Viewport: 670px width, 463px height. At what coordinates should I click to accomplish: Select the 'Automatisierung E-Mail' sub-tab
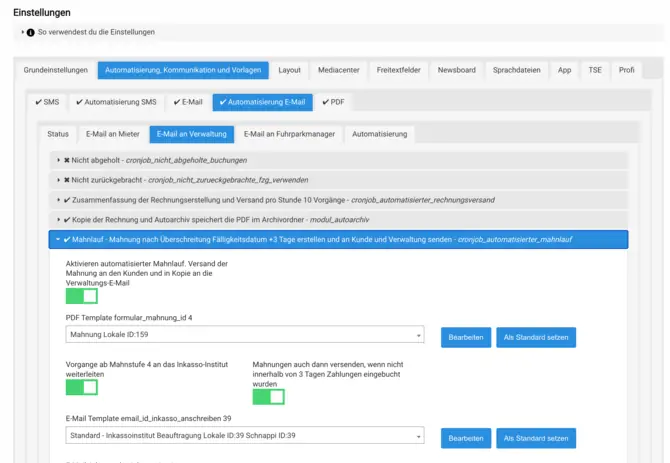(x=262, y=102)
